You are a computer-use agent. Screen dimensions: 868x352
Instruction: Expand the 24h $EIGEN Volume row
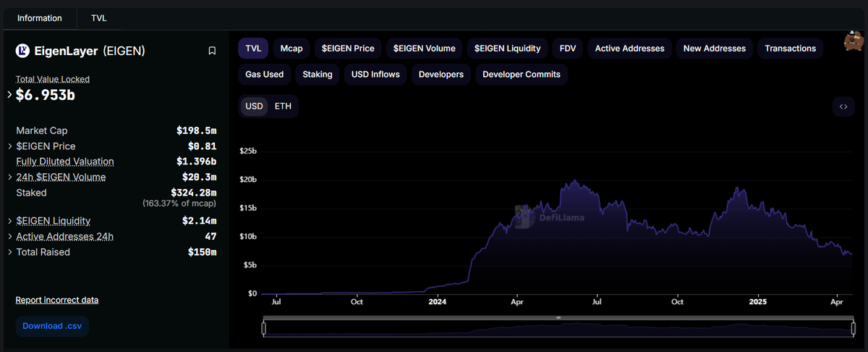click(x=10, y=177)
